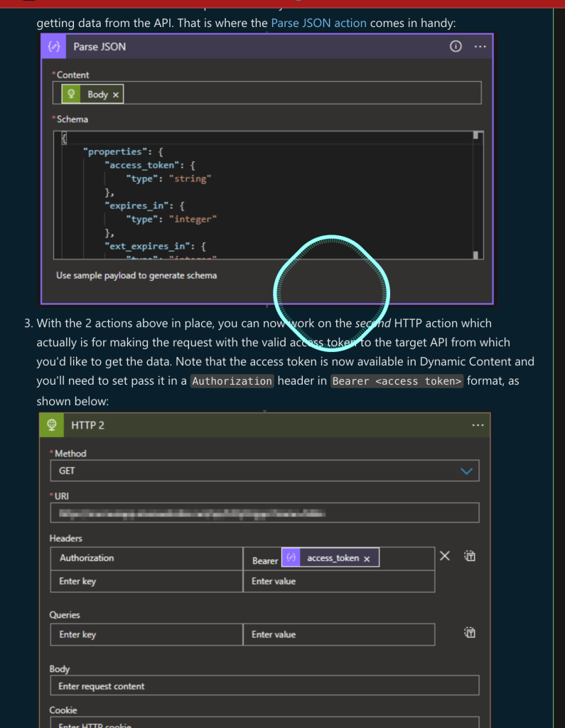Click the Headers Enter key field

click(x=146, y=582)
